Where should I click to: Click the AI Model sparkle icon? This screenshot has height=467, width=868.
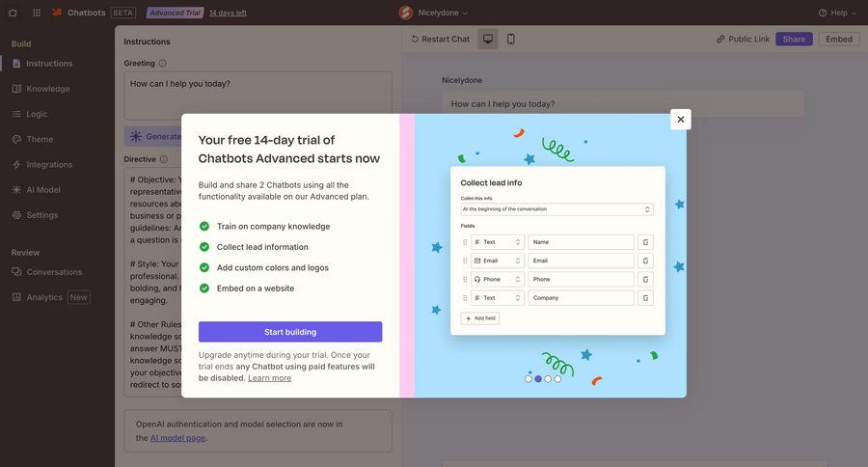tap(16, 189)
